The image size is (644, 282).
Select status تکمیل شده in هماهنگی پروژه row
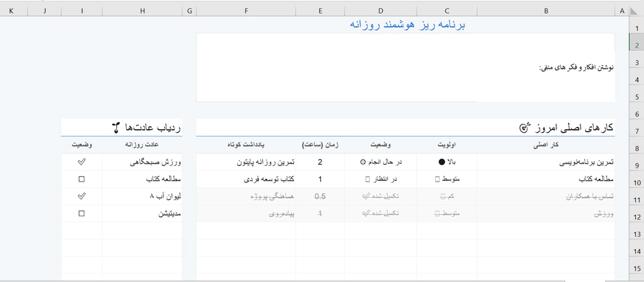click(x=381, y=196)
